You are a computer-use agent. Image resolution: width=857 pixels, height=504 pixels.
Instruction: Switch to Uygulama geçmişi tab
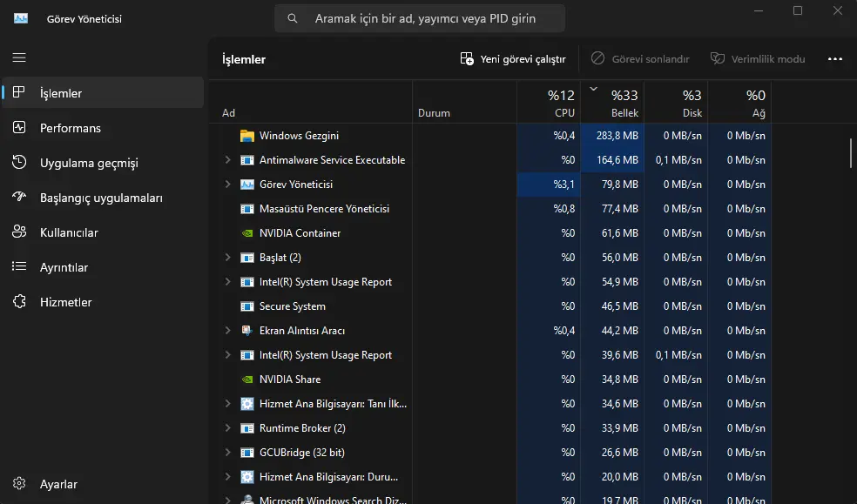(103, 163)
